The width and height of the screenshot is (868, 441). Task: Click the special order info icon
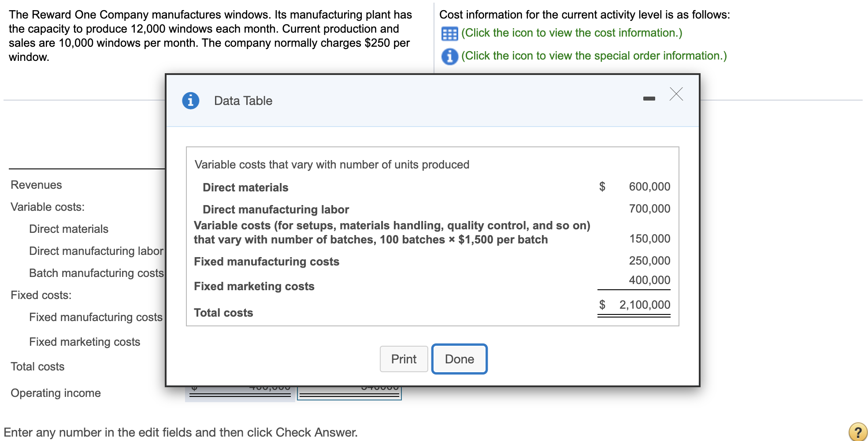pyautogui.click(x=449, y=56)
